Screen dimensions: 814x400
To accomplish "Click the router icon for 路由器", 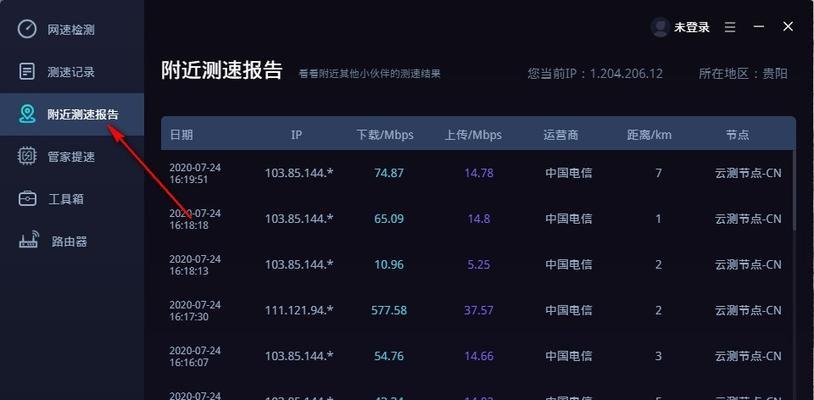I will 29,240.
